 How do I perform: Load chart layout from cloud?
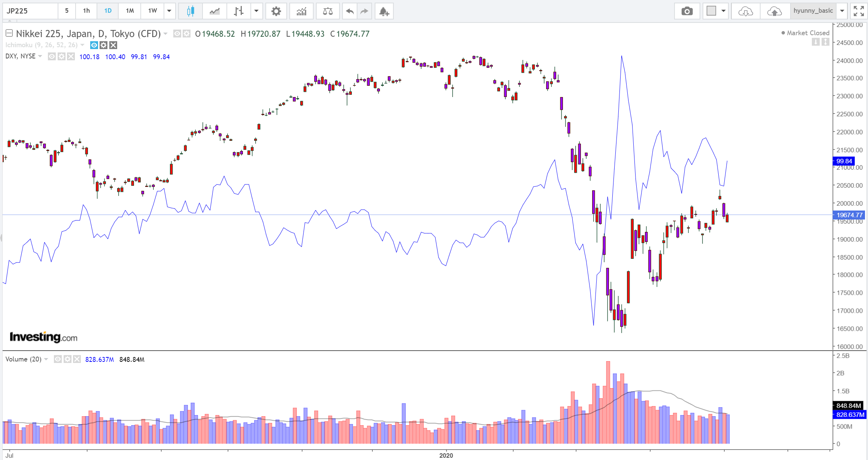(745, 11)
